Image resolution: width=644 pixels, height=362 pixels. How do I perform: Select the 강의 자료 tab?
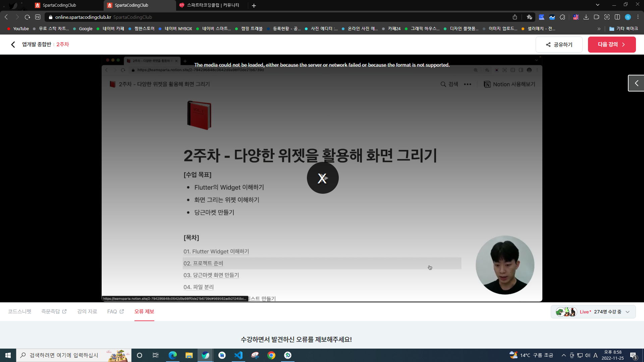coord(87,311)
